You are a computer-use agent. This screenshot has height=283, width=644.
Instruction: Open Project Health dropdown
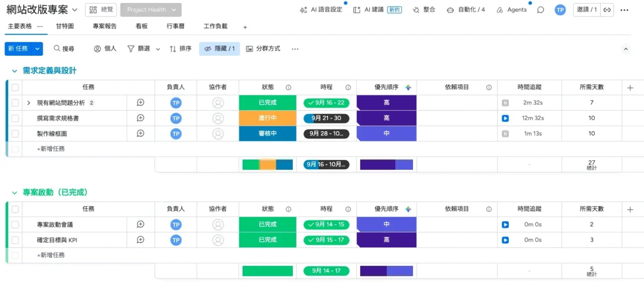point(151,10)
